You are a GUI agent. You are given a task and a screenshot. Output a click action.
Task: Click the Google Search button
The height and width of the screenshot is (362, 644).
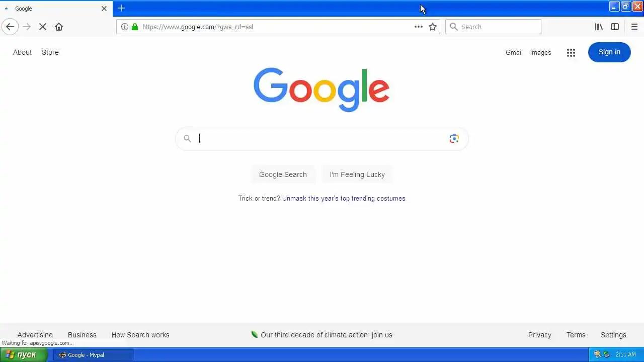coord(283,174)
